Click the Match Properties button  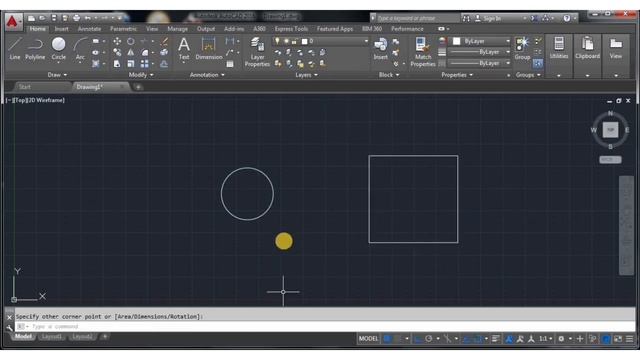[423, 52]
